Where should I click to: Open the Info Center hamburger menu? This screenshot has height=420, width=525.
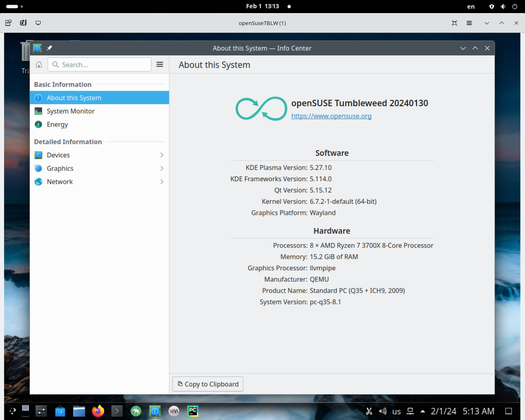coord(160,64)
